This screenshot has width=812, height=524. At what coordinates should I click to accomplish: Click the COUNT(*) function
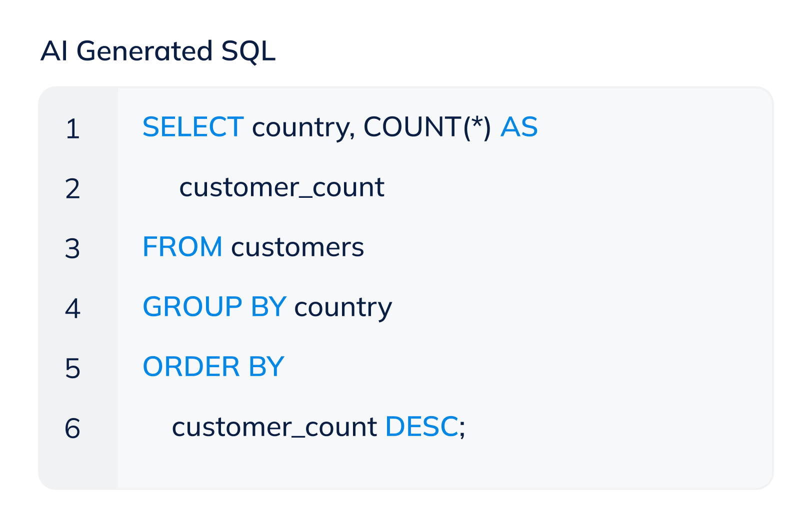click(x=427, y=127)
